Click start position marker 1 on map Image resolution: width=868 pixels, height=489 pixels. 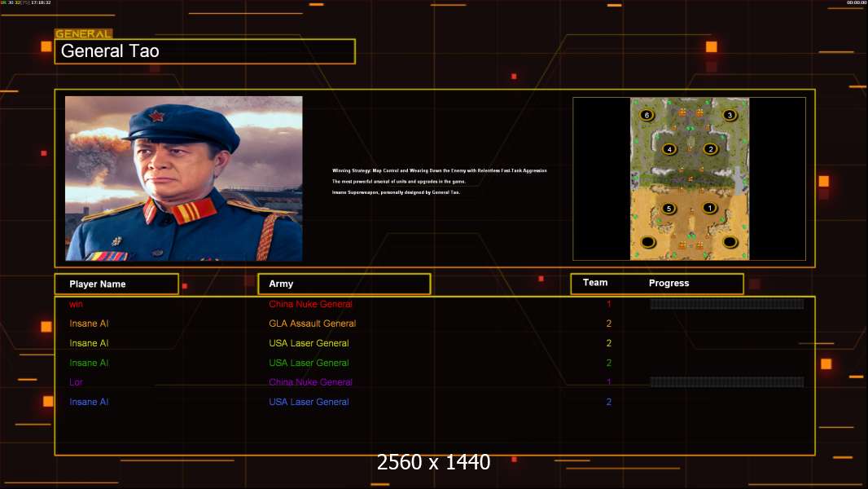(710, 208)
